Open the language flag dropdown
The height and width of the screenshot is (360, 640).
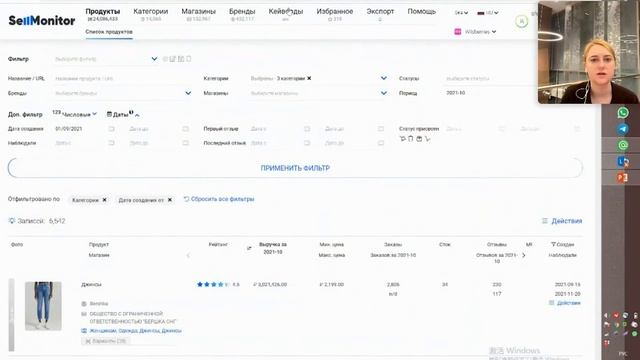pos(488,13)
